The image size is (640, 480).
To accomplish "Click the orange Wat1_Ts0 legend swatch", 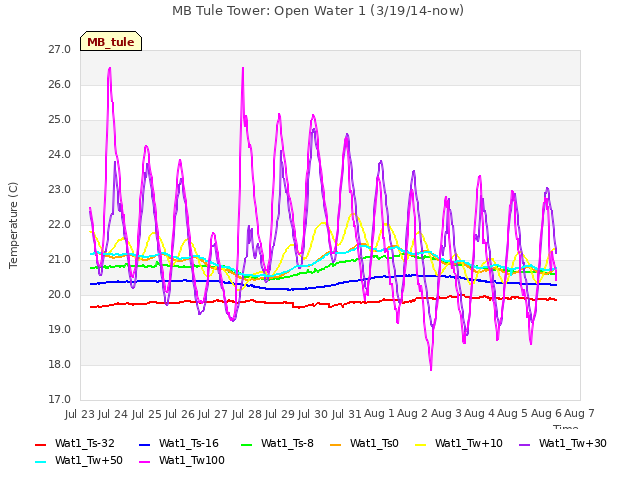I will pos(336,444).
